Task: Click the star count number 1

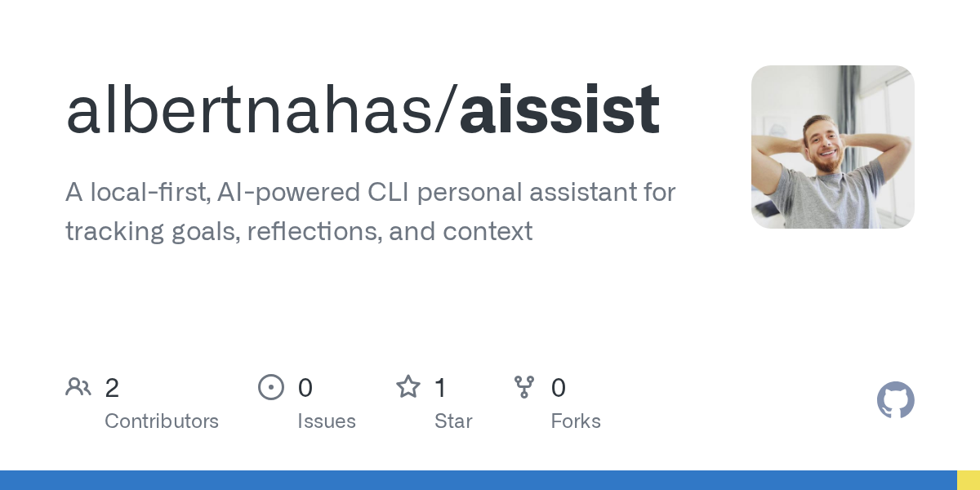Action: 440,388
